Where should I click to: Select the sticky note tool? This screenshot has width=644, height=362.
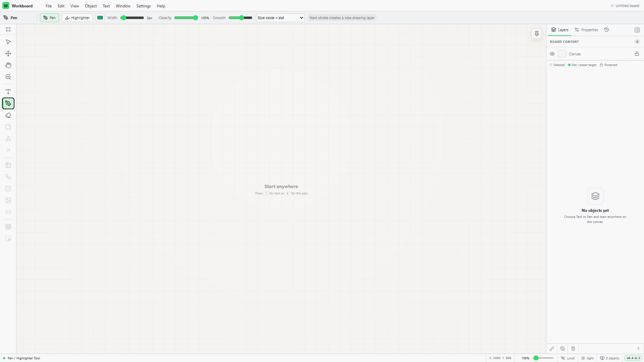pyautogui.click(x=8, y=127)
